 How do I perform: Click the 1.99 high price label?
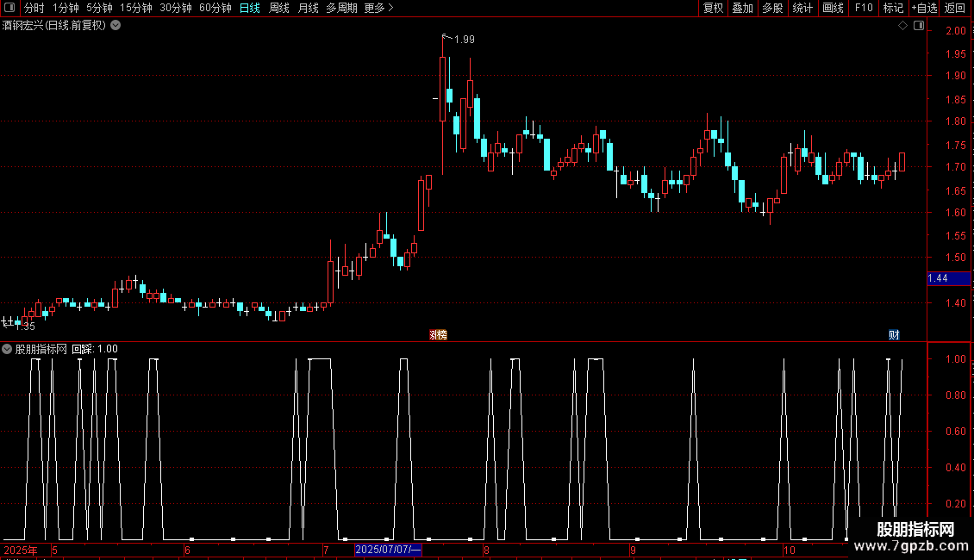point(464,40)
